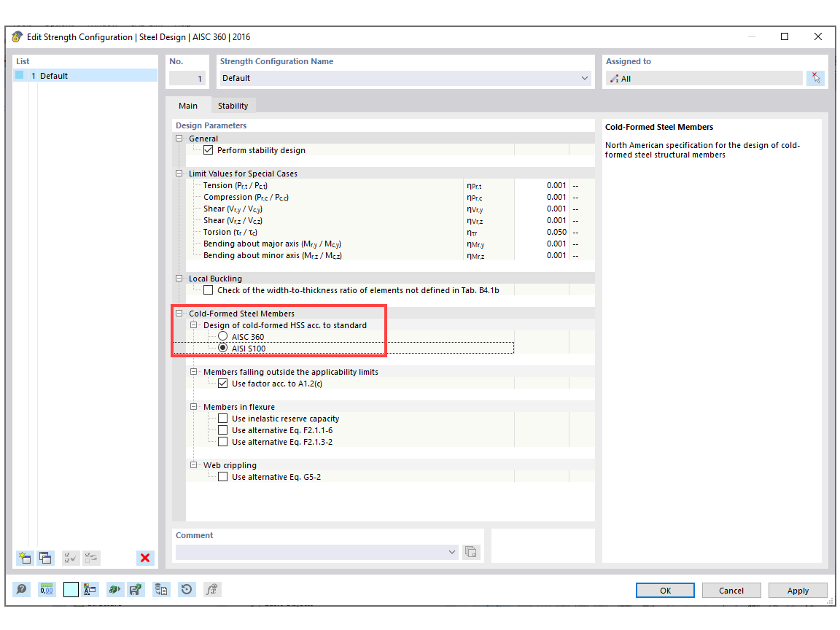The height and width of the screenshot is (630, 840).
Task: Collapse Members falling outside the applicability limits
Action: (194, 371)
